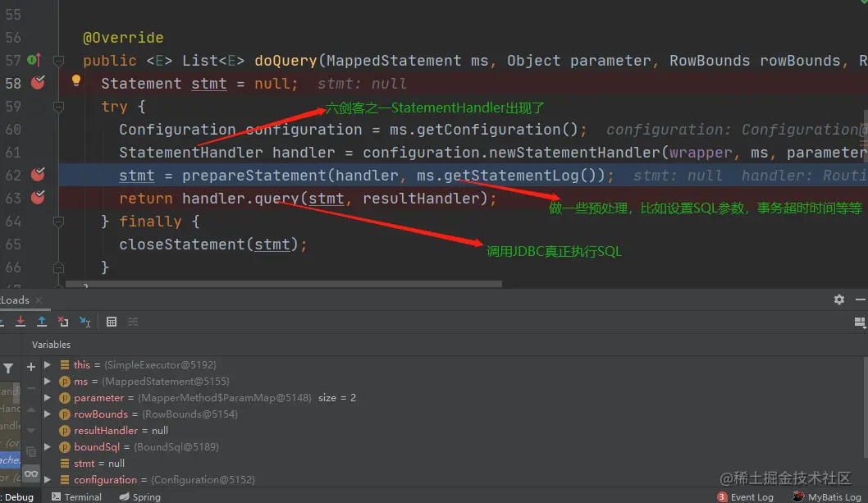868x503 pixels.
Task: Click the Step Out blue up-arrow icon
Action: pos(42,322)
